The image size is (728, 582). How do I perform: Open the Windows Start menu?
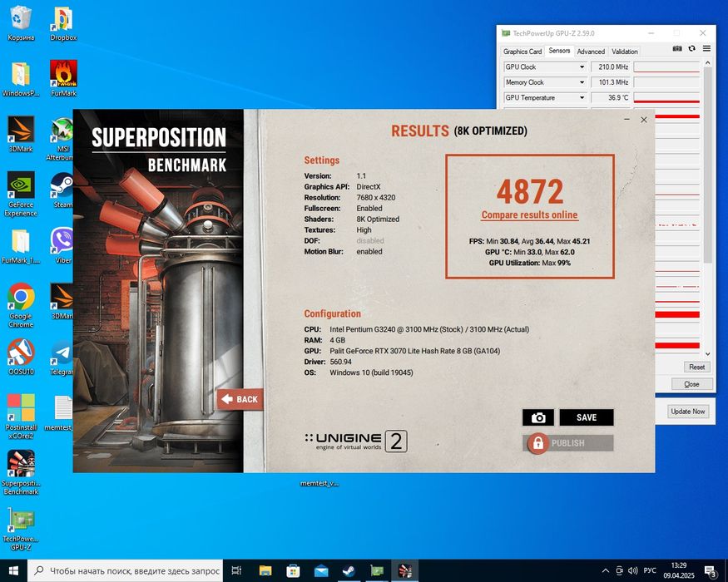[x=13, y=570]
